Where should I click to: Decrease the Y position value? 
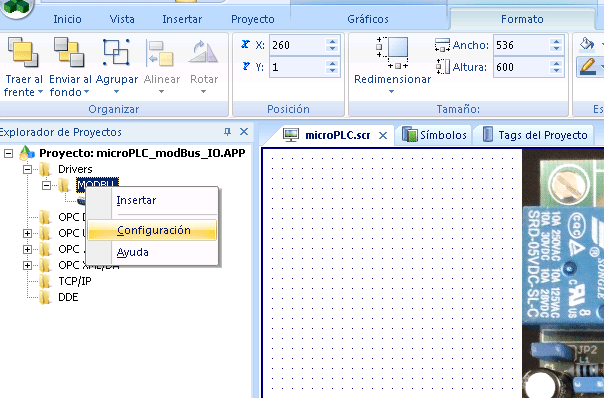[332, 71]
